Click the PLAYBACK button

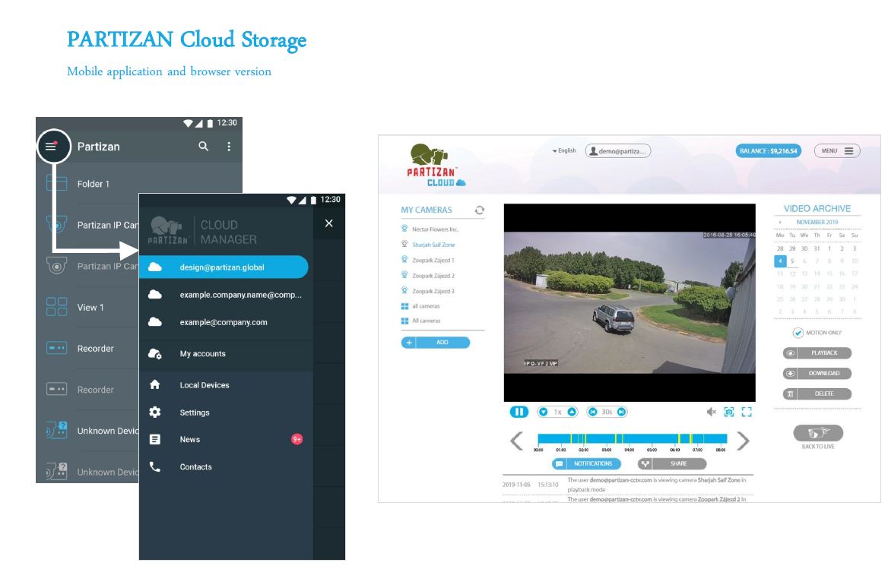click(817, 352)
